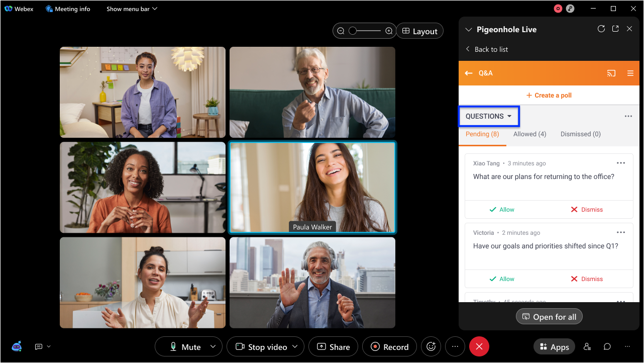The height and width of the screenshot is (363, 644).
Task: Collapse the Pigeonhole Live panel chevron
Action: [469, 30]
